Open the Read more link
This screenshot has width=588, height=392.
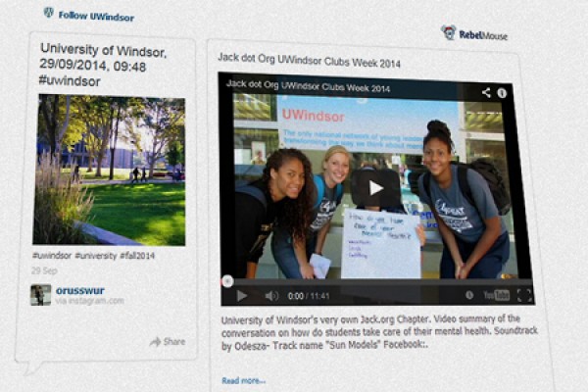coord(243,380)
